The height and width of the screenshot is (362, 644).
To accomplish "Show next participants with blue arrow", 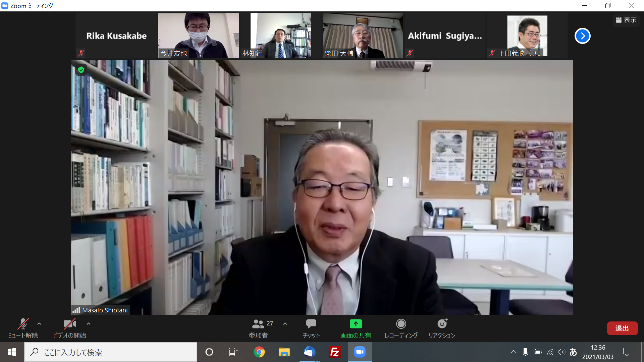I will [582, 36].
